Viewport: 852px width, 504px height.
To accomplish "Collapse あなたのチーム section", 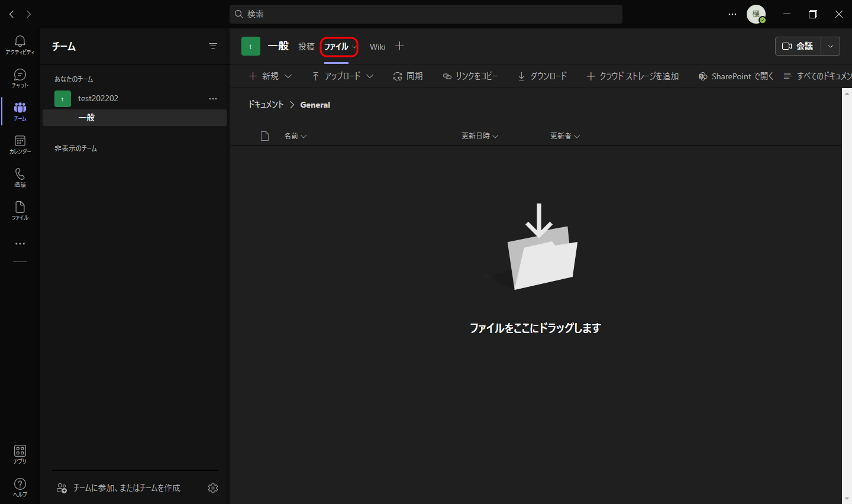I will (74, 79).
